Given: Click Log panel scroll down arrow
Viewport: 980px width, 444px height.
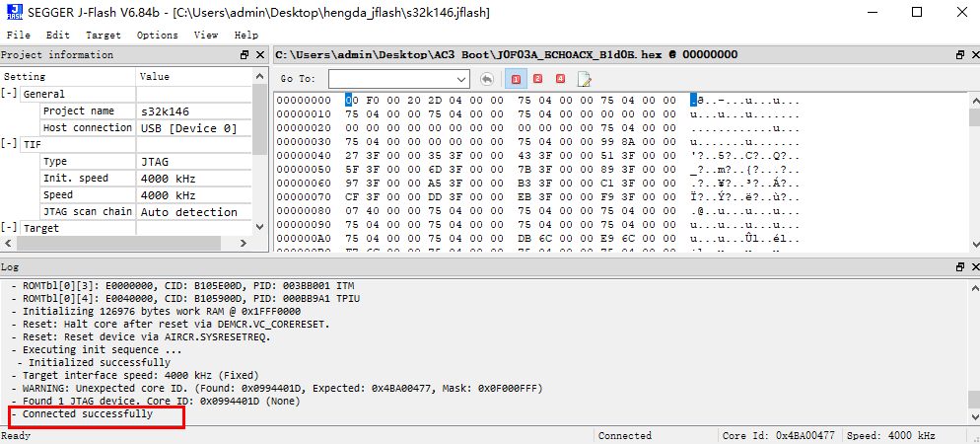Looking at the screenshot, I should point(974,415).
